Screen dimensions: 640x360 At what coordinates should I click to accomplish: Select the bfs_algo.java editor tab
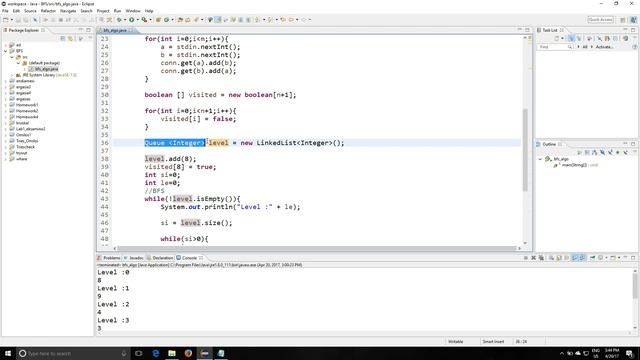115,30
